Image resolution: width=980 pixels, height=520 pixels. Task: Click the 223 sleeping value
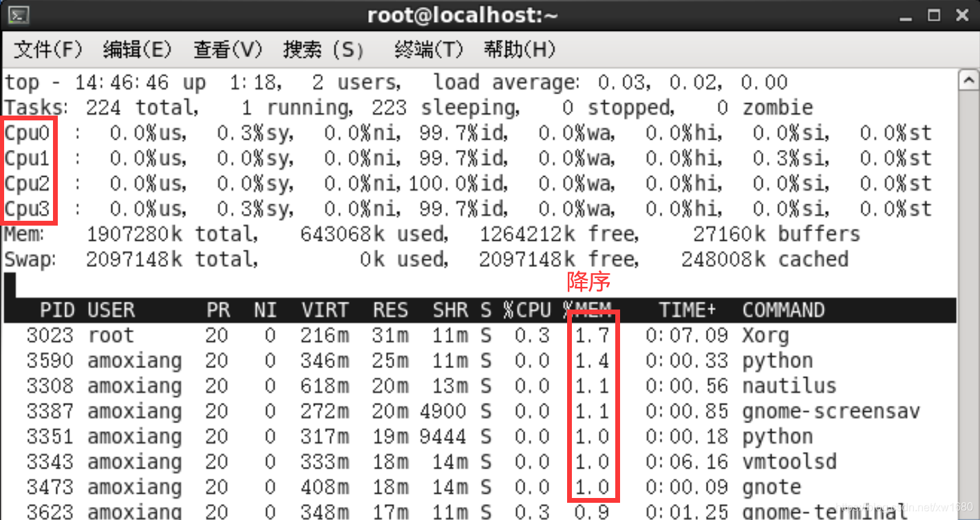pos(446,108)
